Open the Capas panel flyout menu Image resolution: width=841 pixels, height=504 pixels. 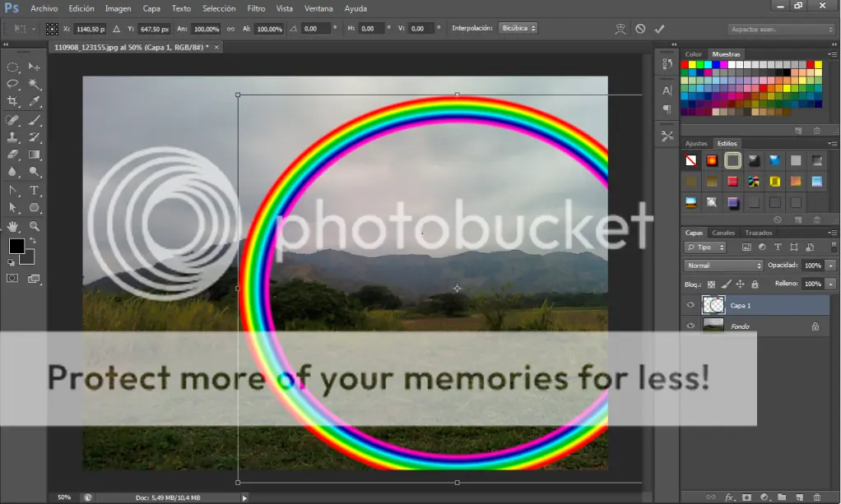[x=833, y=233]
